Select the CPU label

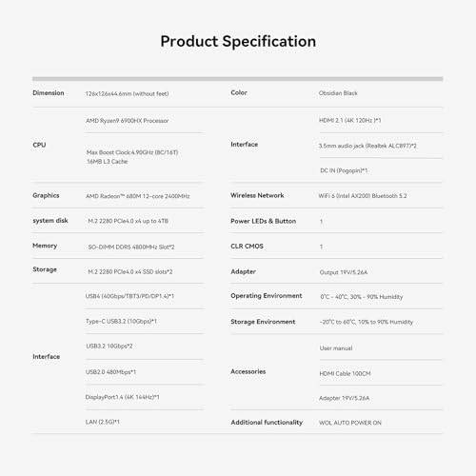(x=39, y=145)
